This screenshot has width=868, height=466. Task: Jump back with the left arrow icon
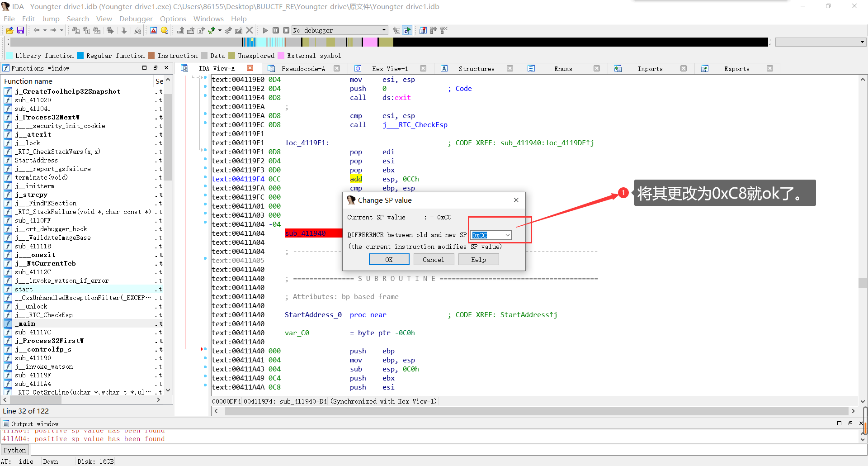(37, 30)
